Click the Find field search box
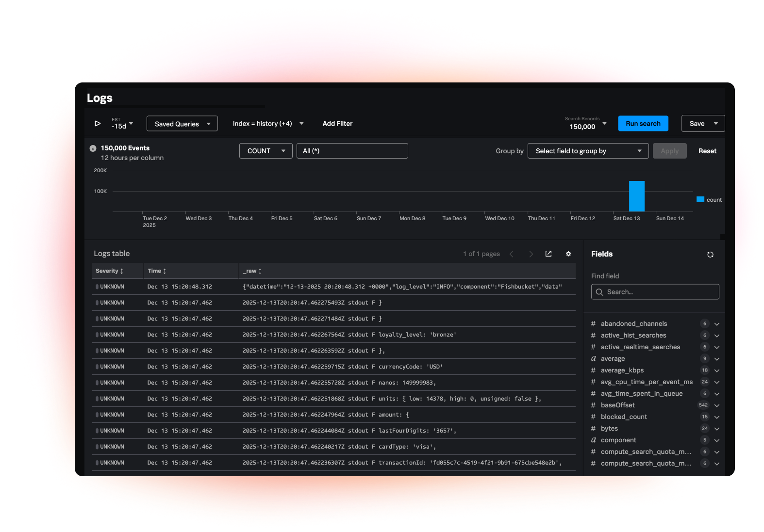The width and height of the screenshot is (764, 532). [655, 292]
